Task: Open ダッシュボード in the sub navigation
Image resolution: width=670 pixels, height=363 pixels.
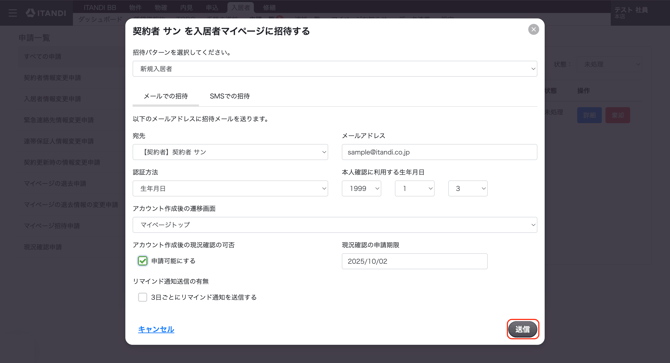Action: (100, 19)
